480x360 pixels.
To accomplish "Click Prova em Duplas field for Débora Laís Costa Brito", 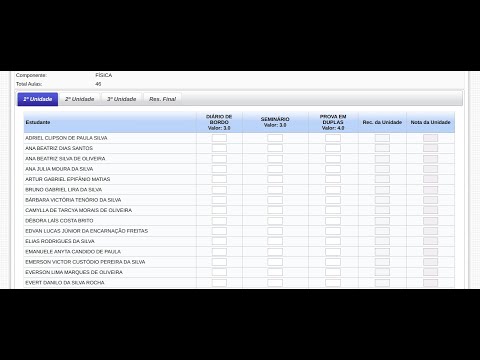I will pyautogui.click(x=333, y=221).
